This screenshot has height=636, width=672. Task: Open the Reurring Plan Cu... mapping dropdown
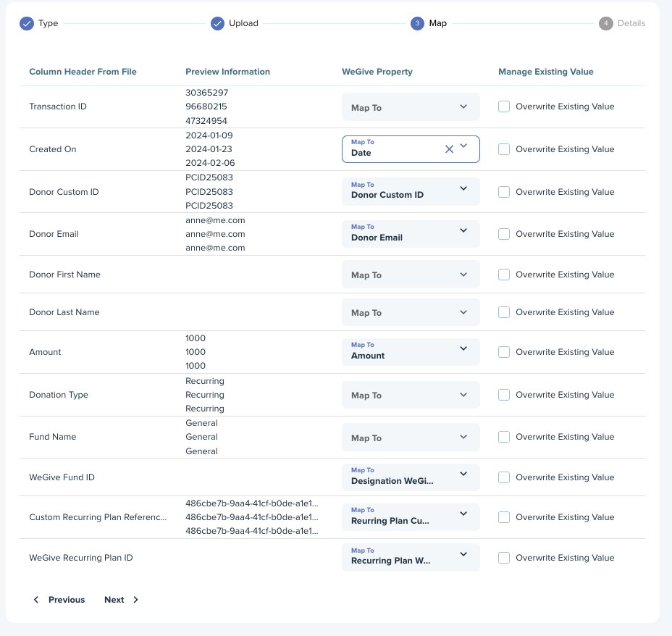tap(411, 517)
